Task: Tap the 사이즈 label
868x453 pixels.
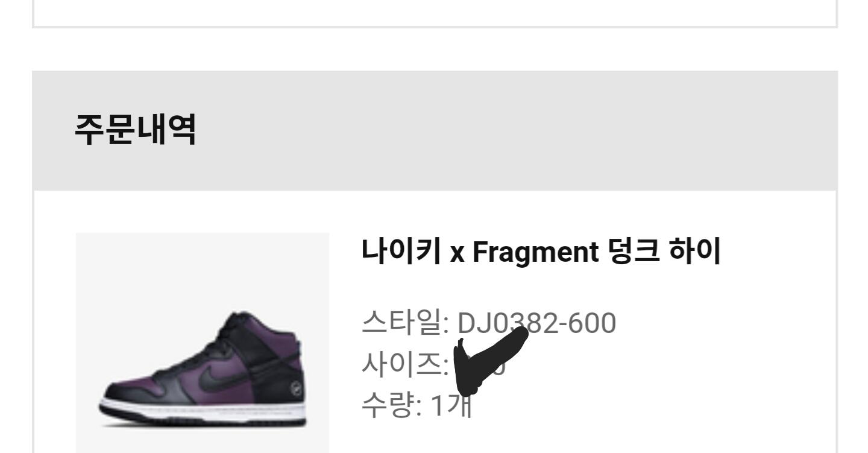Action: pos(401,366)
